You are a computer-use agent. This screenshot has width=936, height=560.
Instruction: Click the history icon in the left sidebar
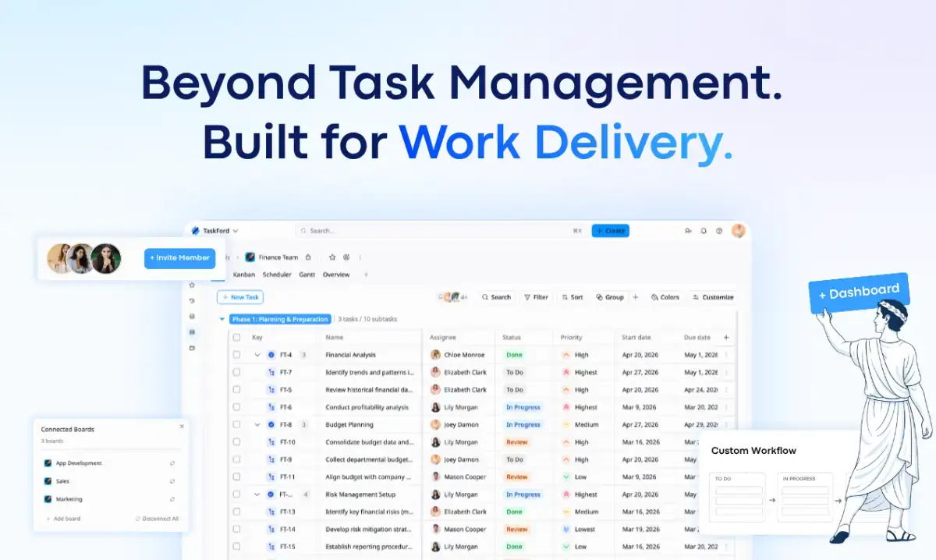coord(192,300)
